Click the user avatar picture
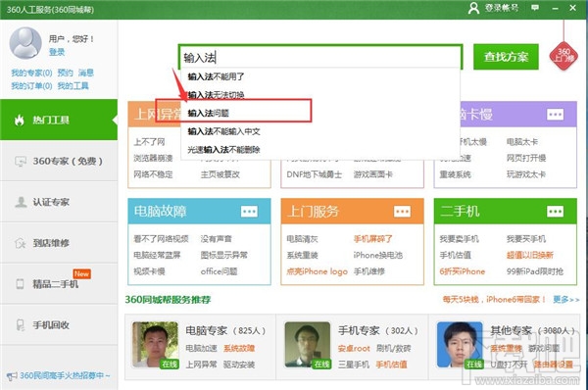This screenshot has width=588, height=390. pos(25,43)
